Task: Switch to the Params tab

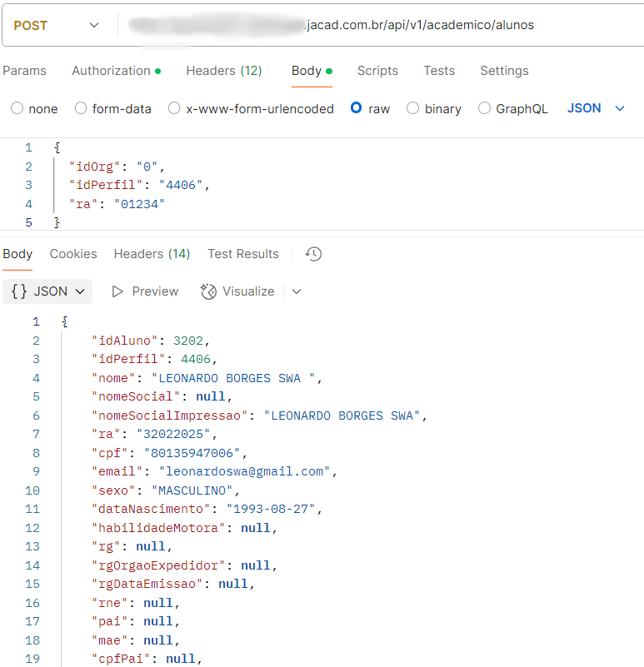Action: [x=25, y=71]
